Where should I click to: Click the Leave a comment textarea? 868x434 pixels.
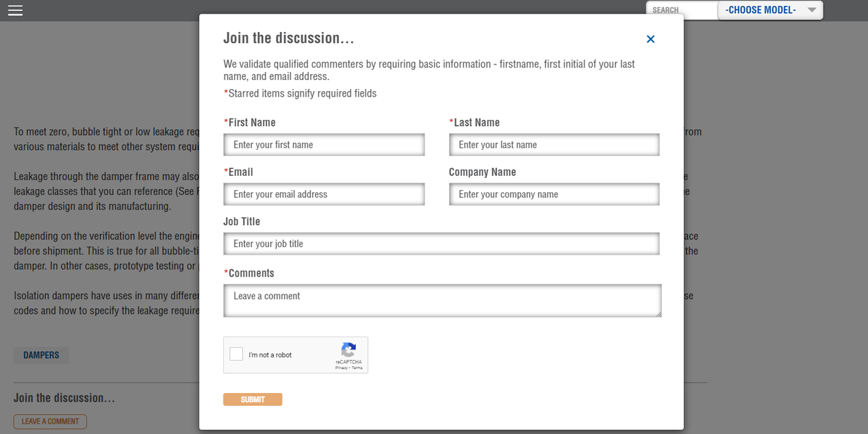(x=442, y=301)
